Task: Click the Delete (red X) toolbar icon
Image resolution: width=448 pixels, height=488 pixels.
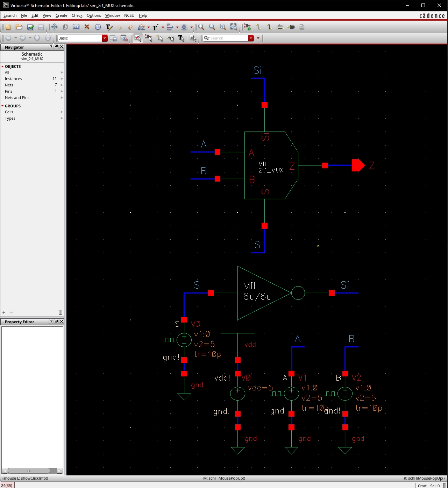Action: click(87, 27)
